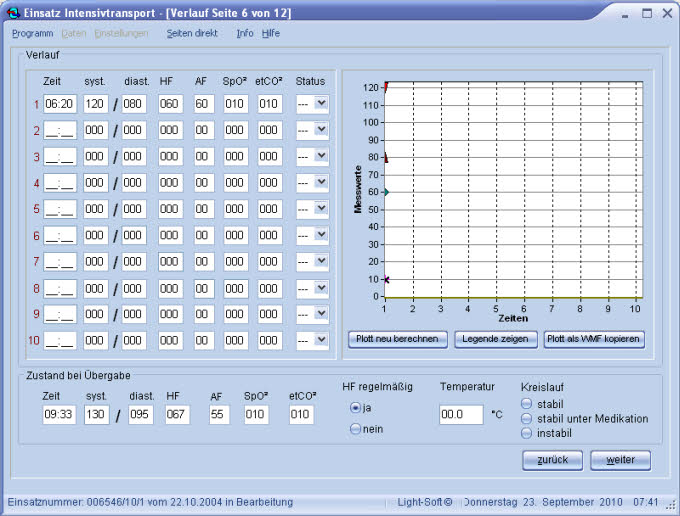The image size is (680, 516).
Task: Open the Hilfe menu
Action: click(271, 33)
